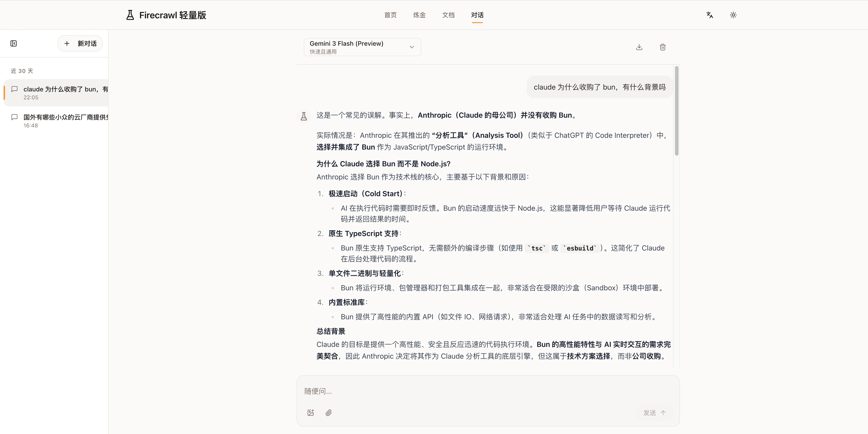This screenshot has height=434, width=868.
Task: Expand the model selector chevron
Action: pyautogui.click(x=411, y=47)
